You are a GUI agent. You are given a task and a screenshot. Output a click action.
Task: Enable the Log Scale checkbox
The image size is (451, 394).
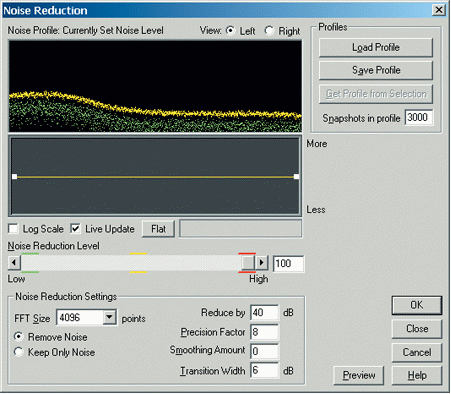[13, 229]
